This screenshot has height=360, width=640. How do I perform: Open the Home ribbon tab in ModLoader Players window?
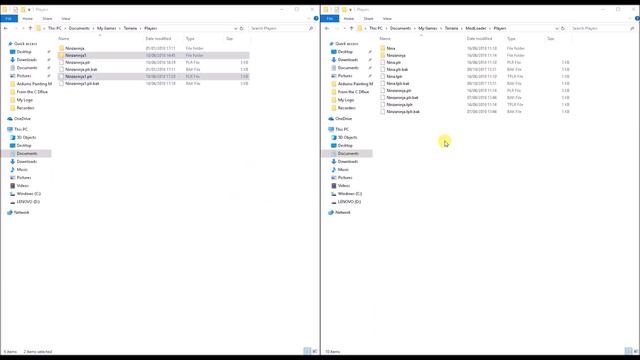point(349,18)
